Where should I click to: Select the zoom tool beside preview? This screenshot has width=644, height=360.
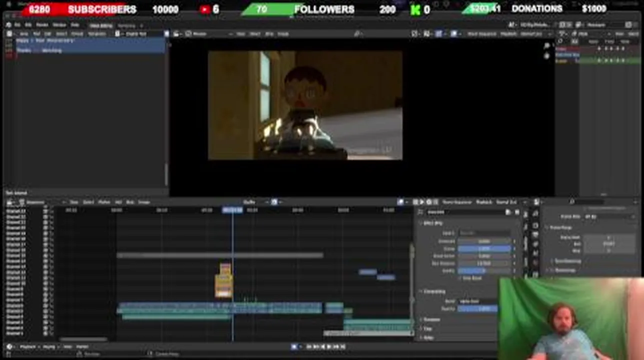(x=547, y=45)
